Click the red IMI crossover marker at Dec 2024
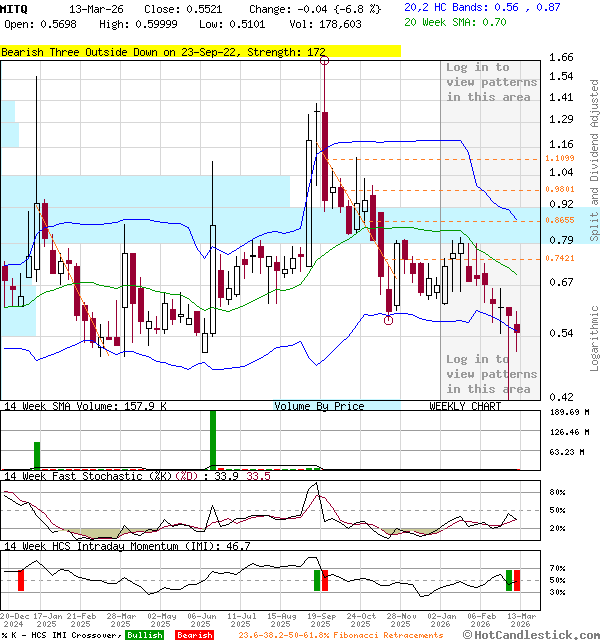600x640 pixels. [20, 580]
